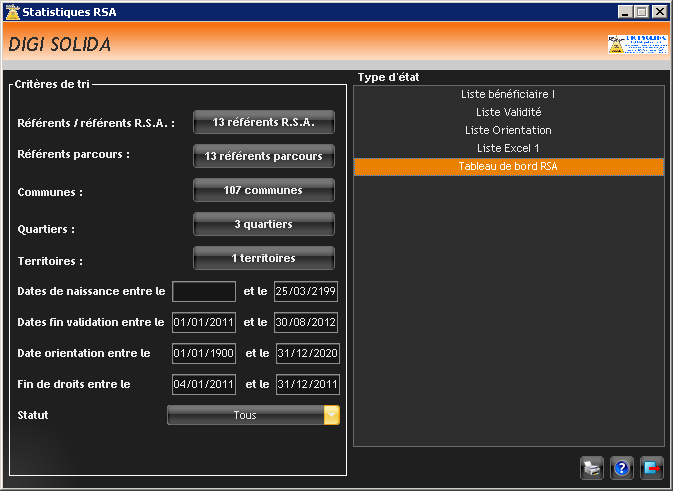The width and height of the screenshot is (673, 491).
Task: Click the 13 référents parcours button
Action: point(263,156)
